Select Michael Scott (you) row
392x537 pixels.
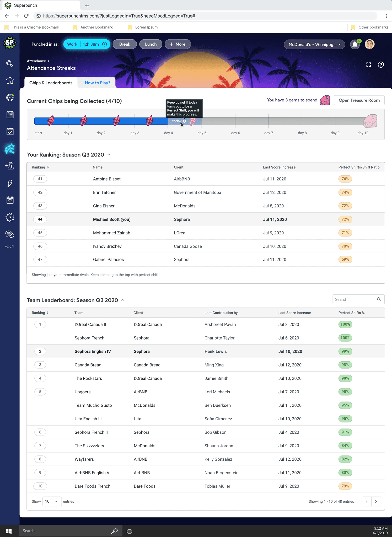click(x=206, y=219)
